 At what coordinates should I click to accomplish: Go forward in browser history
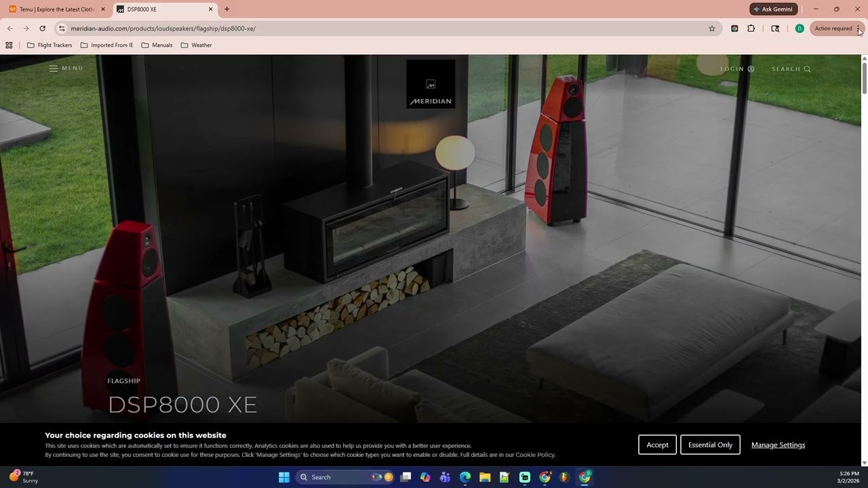pyautogui.click(x=26, y=28)
